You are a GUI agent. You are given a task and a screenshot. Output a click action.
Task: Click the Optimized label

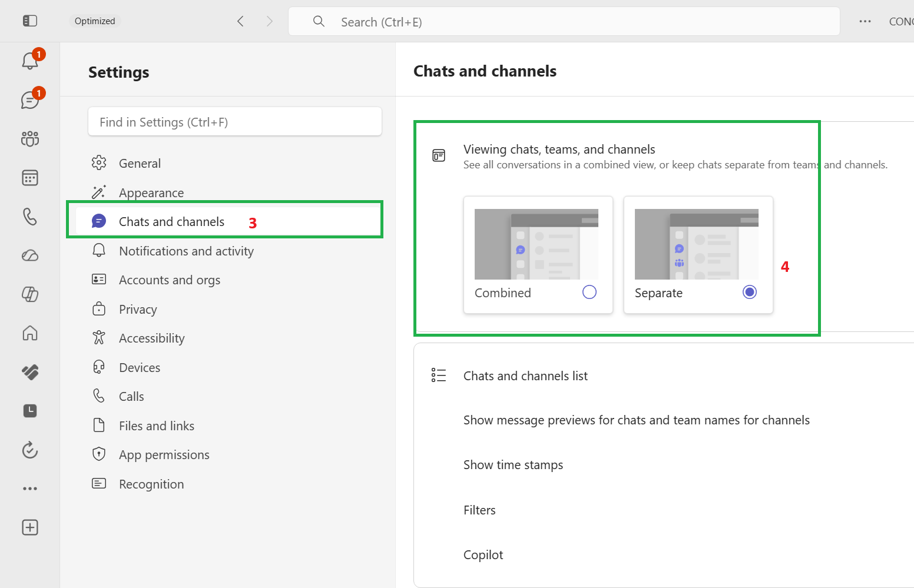pyautogui.click(x=95, y=21)
